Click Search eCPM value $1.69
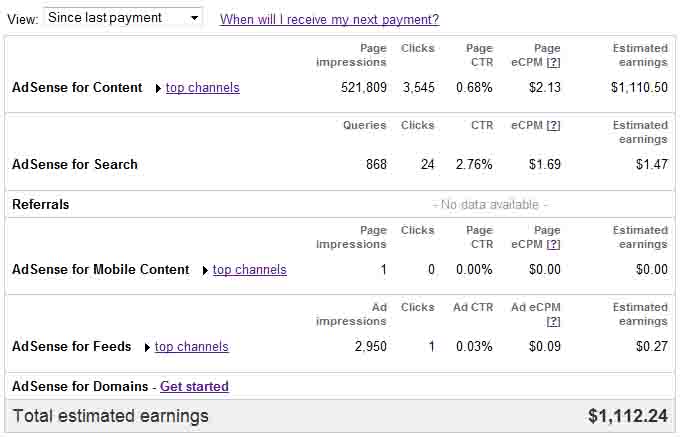This screenshot has width=680, height=437. click(x=545, y=164)
